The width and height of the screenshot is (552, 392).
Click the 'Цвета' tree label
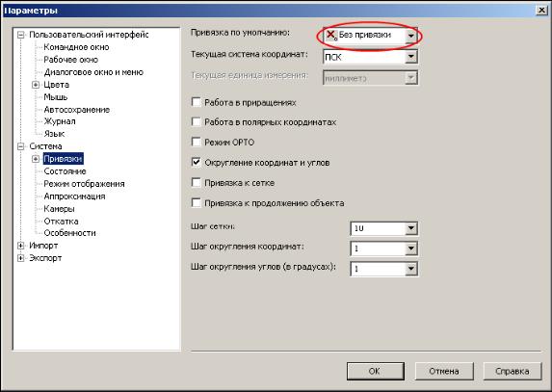(x=56, y=85)
